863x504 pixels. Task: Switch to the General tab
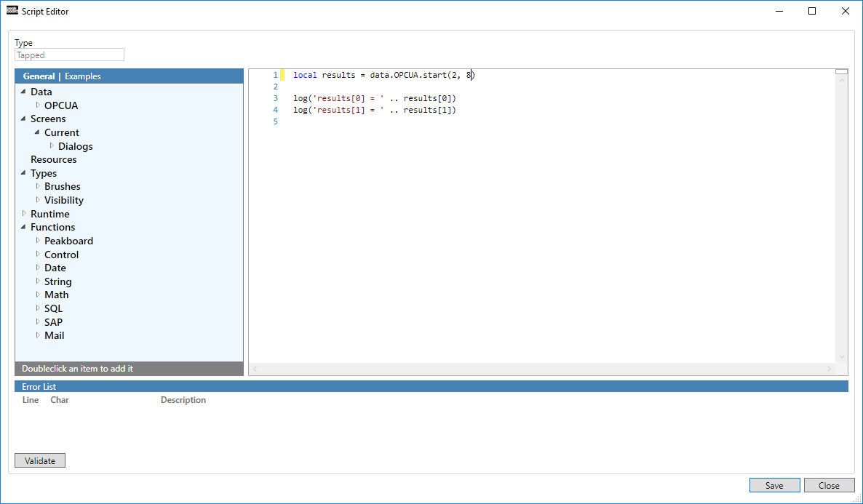(39, 76)
